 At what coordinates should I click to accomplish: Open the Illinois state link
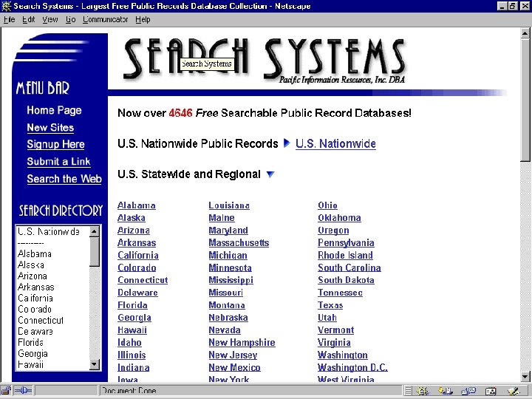click(132, 355)
